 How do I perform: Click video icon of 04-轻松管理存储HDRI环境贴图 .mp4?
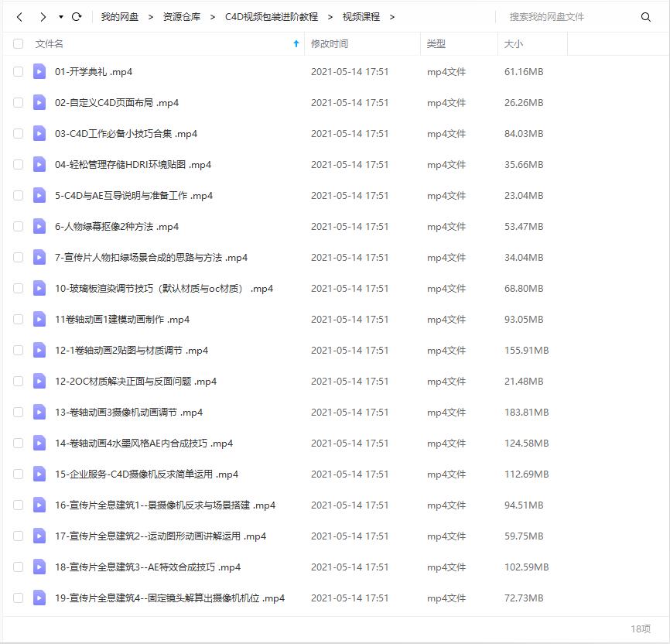pos(39,164)
